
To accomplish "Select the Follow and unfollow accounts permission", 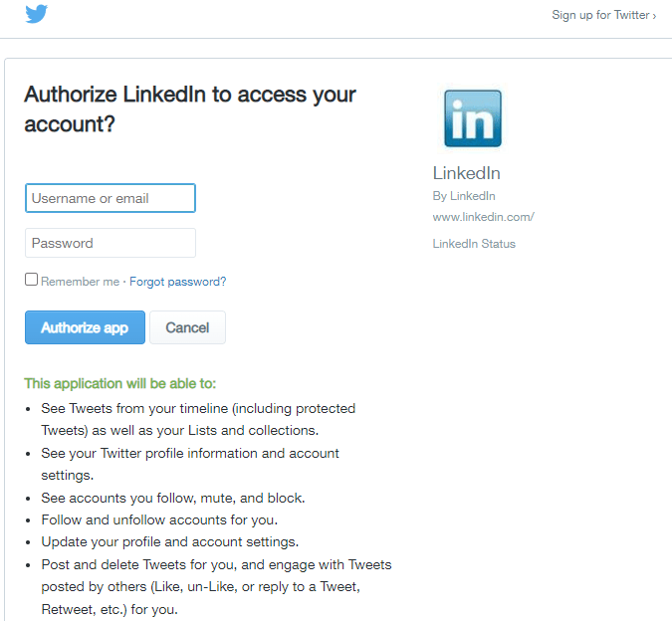I will coord(159,519).
